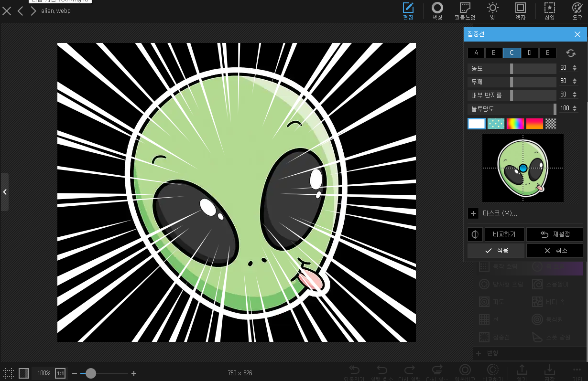Click the blue center point in preview
The width and height of the screenshot is (588, 381).
(523, 168)
